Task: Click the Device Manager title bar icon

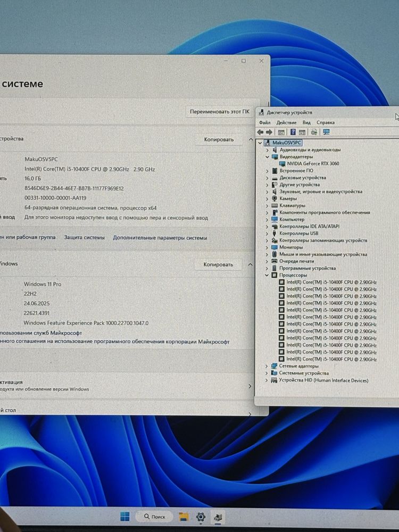Action: coord(261,113)
